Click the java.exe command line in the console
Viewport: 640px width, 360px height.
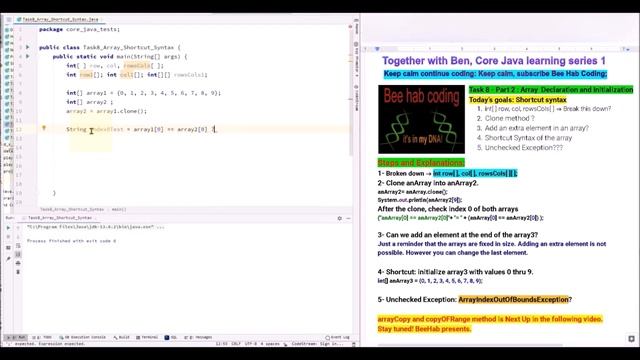click(96, 227)
